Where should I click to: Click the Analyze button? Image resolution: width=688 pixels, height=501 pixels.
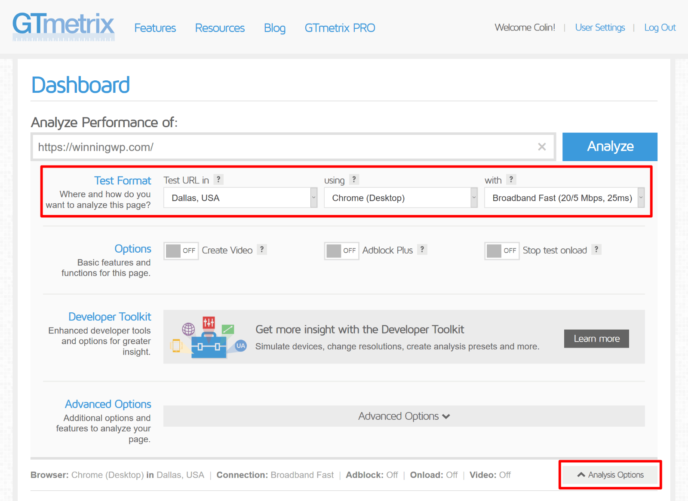pos(610,147)
